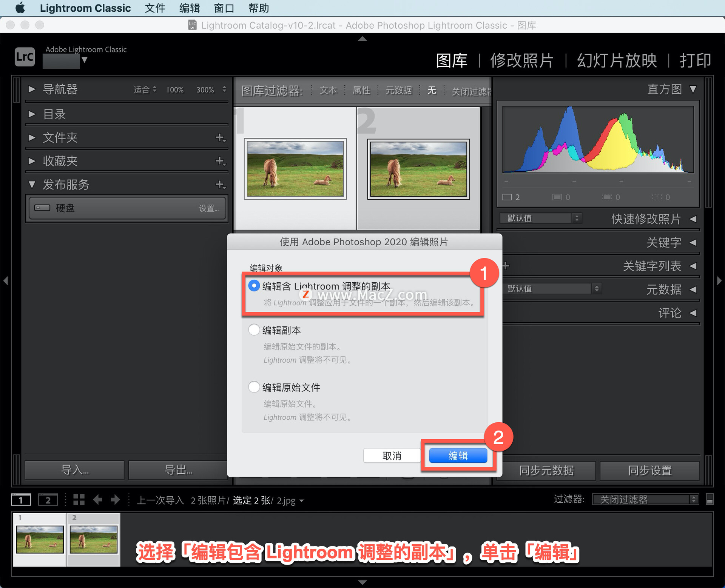Expand the 快速修改照片 panel
The image size is (725, 588).
click(693, 219)
